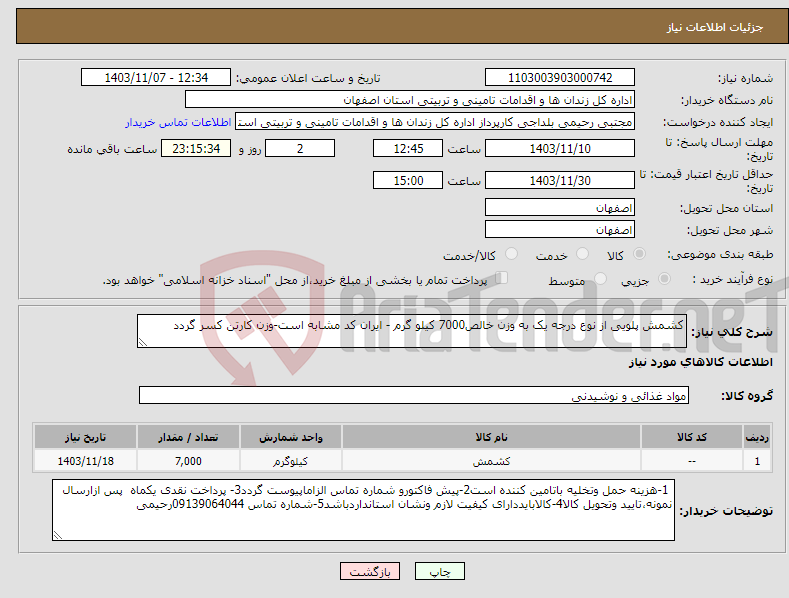Click the کیلوگرم unit cell
Image resolution: width=789 pixels, height=598 pixels.
coord(290,461)
